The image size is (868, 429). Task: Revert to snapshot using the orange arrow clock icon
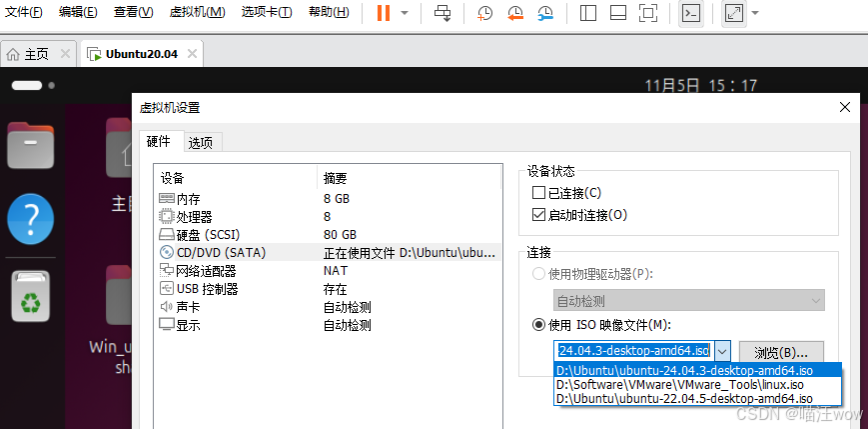coord(515,13)
